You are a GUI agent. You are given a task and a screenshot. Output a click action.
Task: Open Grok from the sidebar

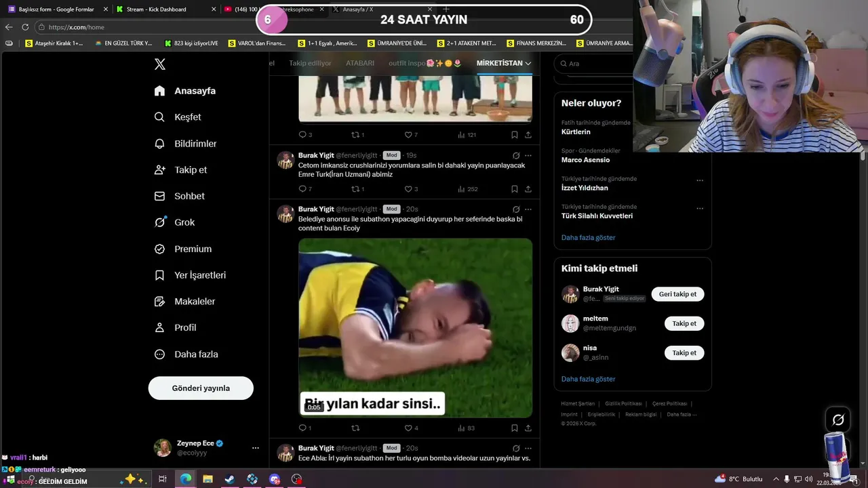pyautogui.click(x=174, y=222)
